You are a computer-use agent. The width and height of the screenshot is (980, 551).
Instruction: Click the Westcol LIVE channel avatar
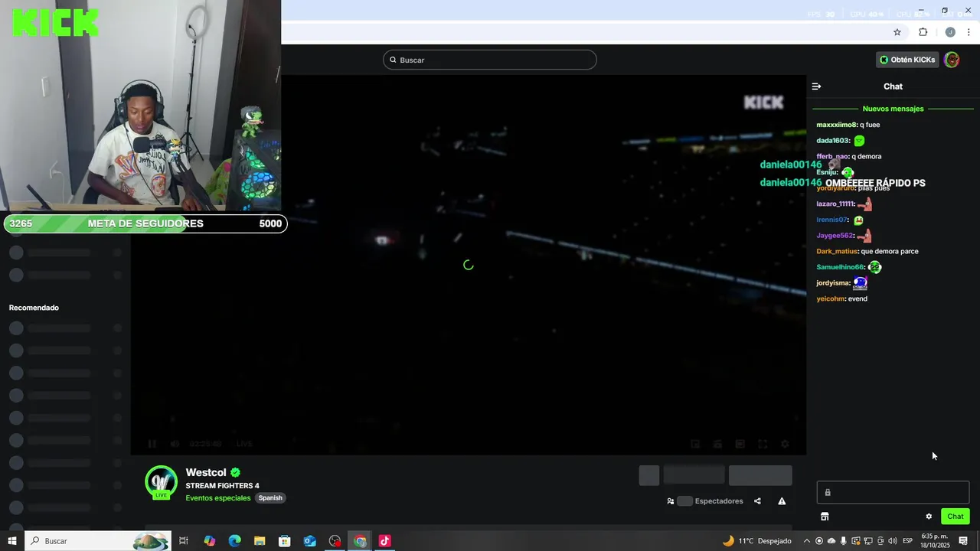(x=162, y=482)
